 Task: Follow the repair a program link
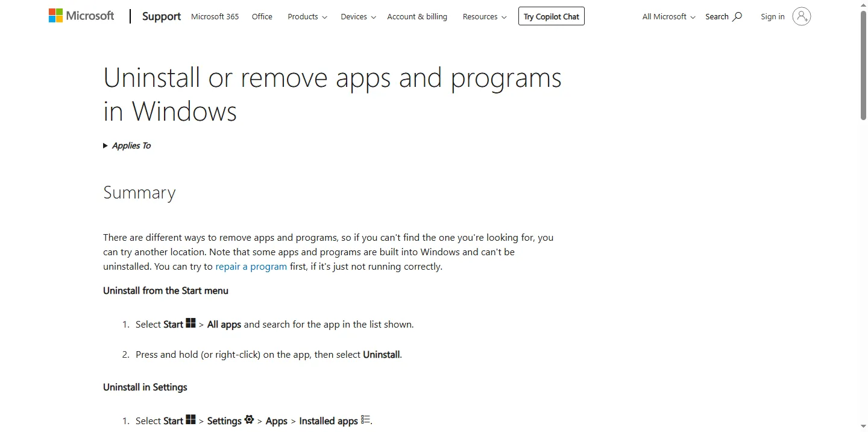[251, 266]
